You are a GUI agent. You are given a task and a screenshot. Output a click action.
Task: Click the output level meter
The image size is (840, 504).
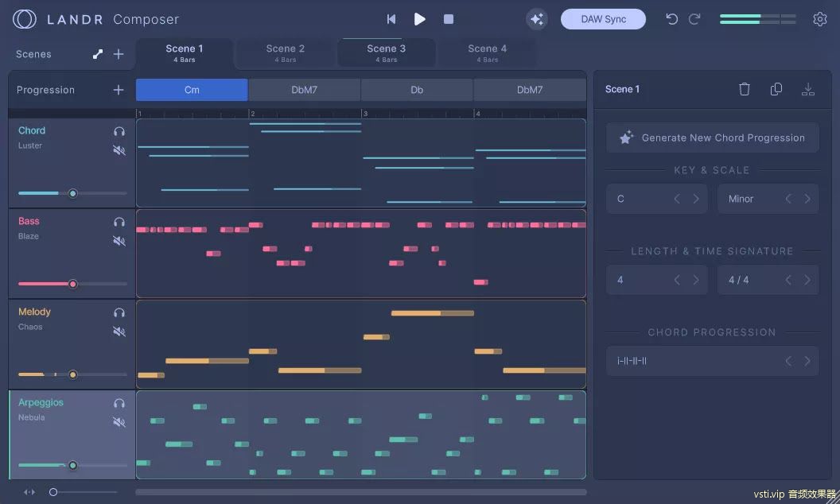click(x=757, y=19)
